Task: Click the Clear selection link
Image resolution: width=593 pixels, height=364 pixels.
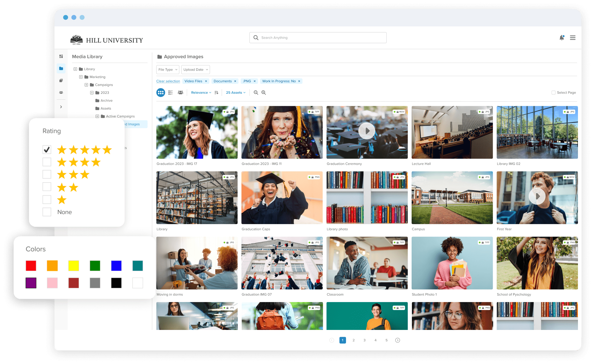Action: pyautogui.click(x=168, y=81)
